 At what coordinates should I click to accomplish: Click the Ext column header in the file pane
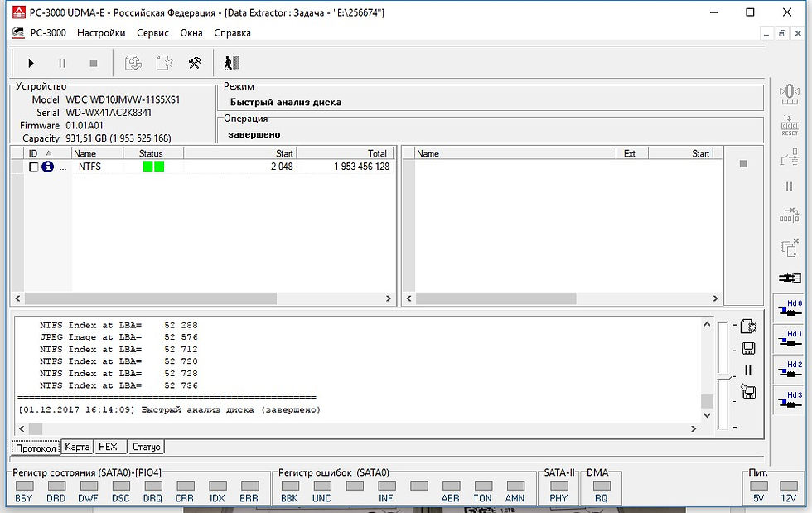[631, 153]
